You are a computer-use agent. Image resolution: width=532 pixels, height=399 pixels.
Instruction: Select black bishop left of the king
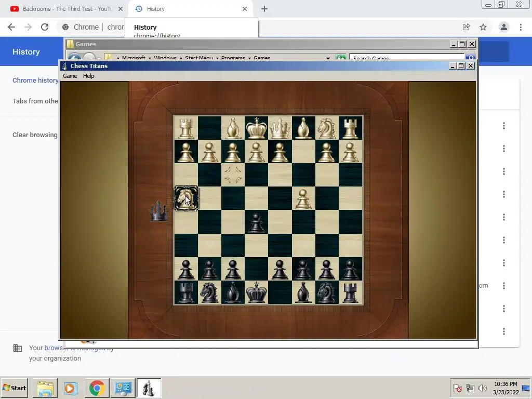[x=233, y=292]
